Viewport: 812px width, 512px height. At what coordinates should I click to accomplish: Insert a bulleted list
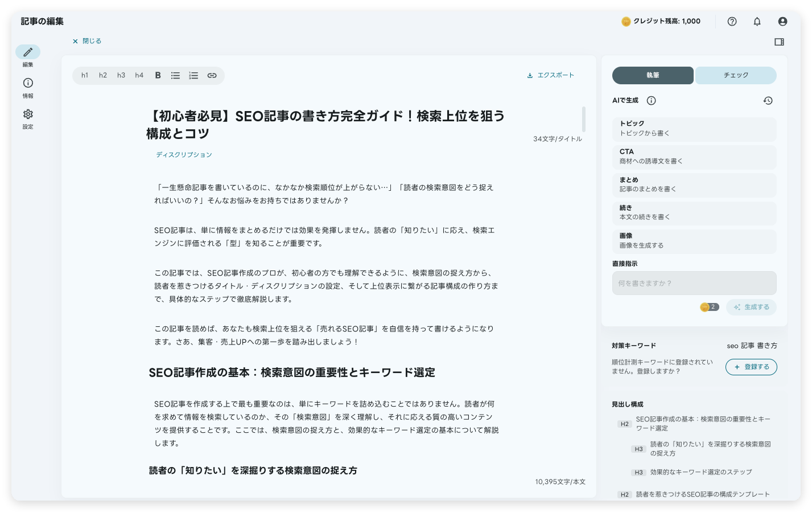[x=175, y=75]
